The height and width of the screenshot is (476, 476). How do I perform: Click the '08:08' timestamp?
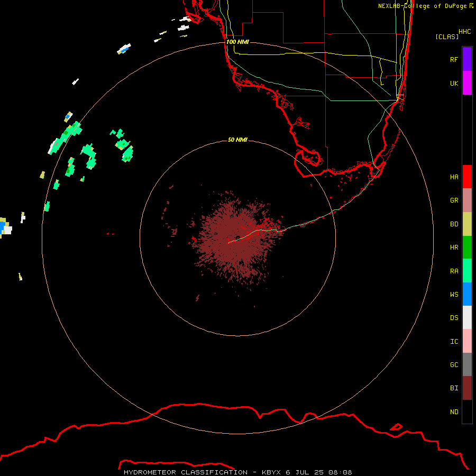click(340, 472)
